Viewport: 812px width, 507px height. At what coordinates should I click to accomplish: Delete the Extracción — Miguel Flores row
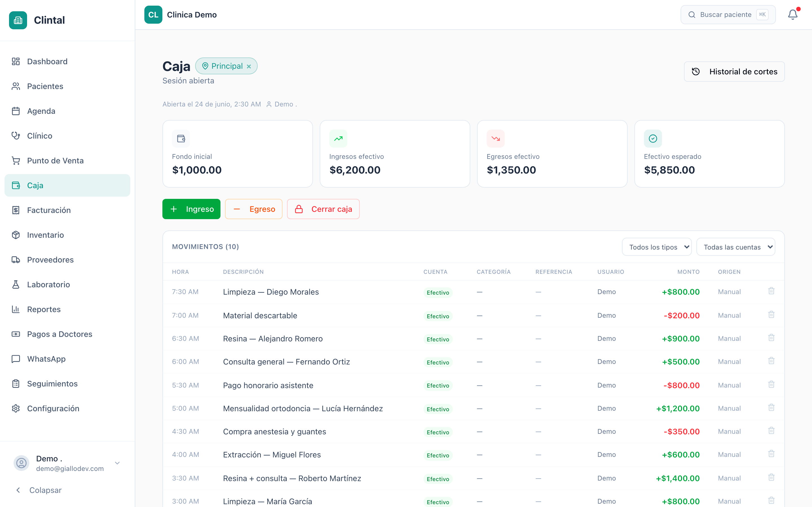771,454
